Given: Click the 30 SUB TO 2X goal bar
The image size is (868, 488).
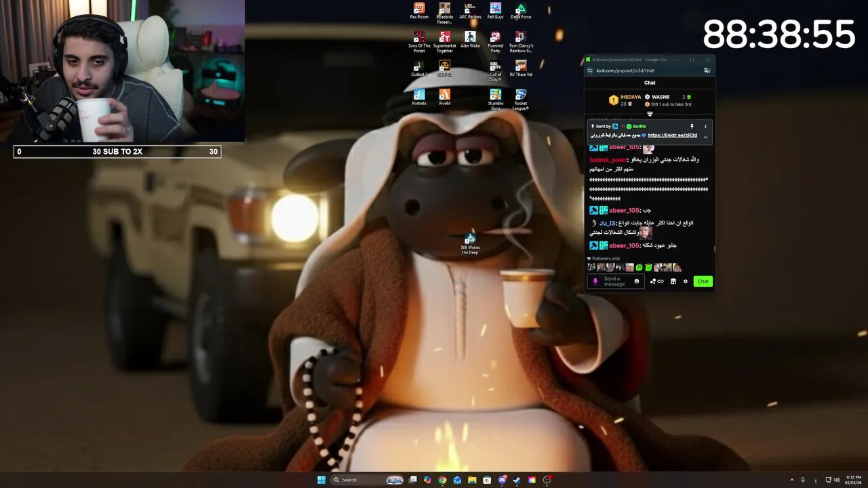Looking at the screenshot, I should coord(117,152).
